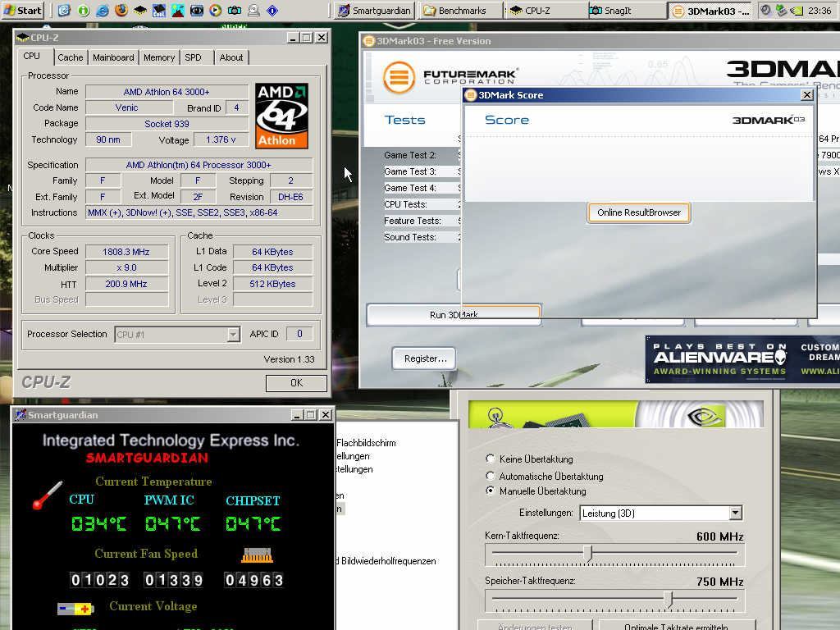
Task: Click the Alienware advertisement banner
Action: pyautogui.click(x=742, y=359)
